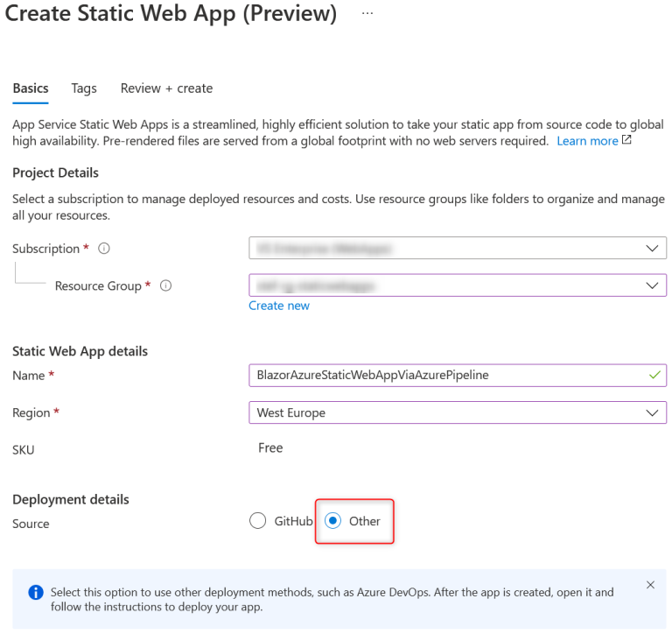Dismiss the deployment info banner
The image size is (672, 634).
[650, 585]
